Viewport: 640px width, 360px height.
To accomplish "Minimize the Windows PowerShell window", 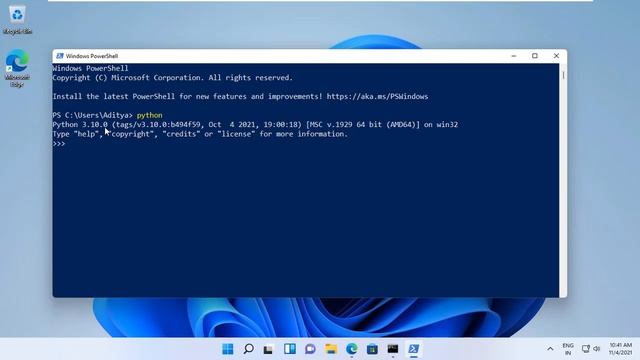I will [x=514, y=56].
